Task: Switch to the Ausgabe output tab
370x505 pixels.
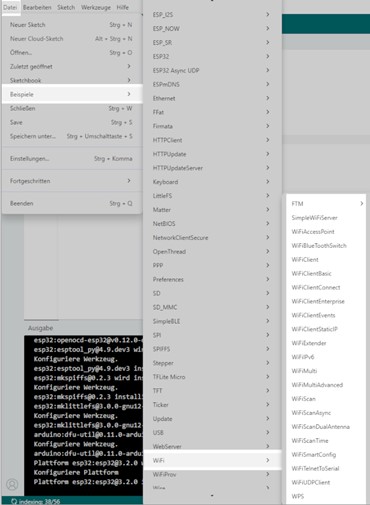Action: 41,328
